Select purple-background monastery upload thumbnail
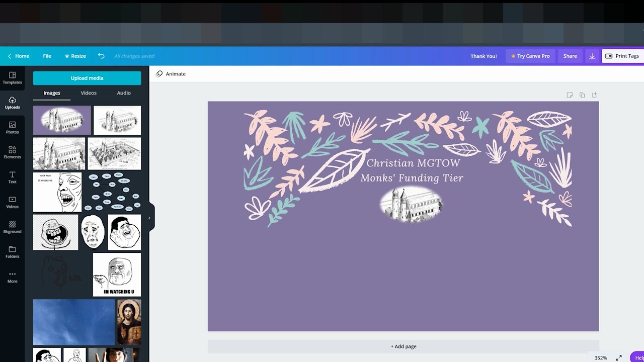 [62, 120]
